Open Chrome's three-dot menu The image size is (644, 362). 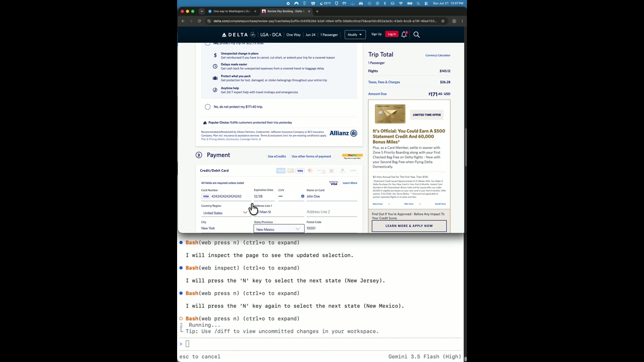tap(462, 21)
